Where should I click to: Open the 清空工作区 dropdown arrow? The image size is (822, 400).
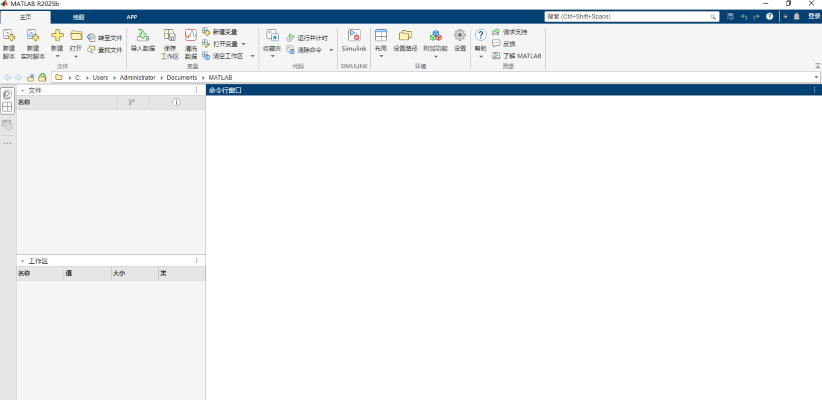252,56
